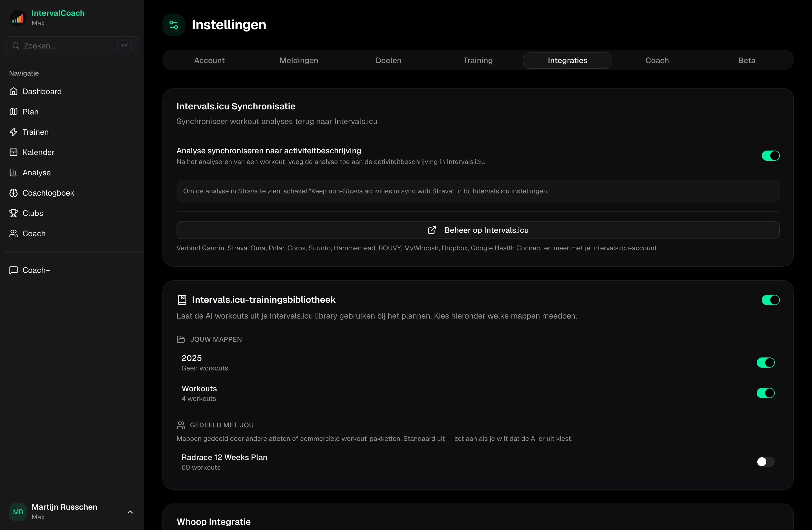Open Dashboard from the sidebar
The height and width of the screenshot is (530, 812).
pyautogui.click(x=72, y=91)
